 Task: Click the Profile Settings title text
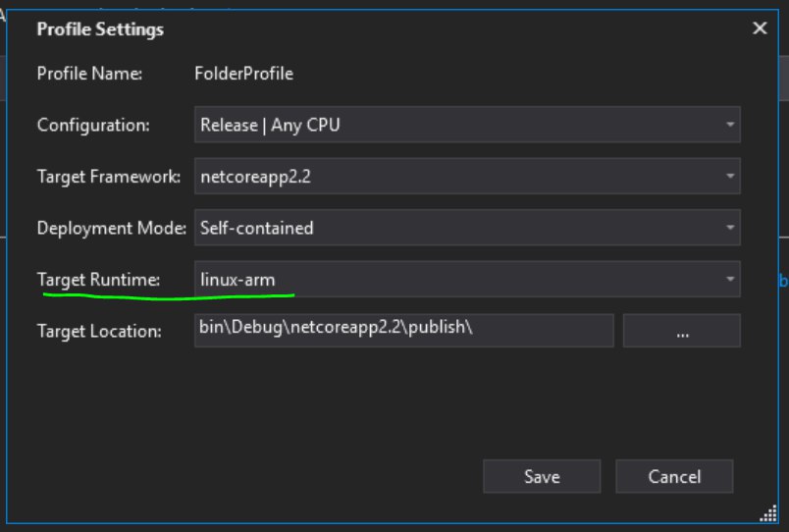coord(100,29)
